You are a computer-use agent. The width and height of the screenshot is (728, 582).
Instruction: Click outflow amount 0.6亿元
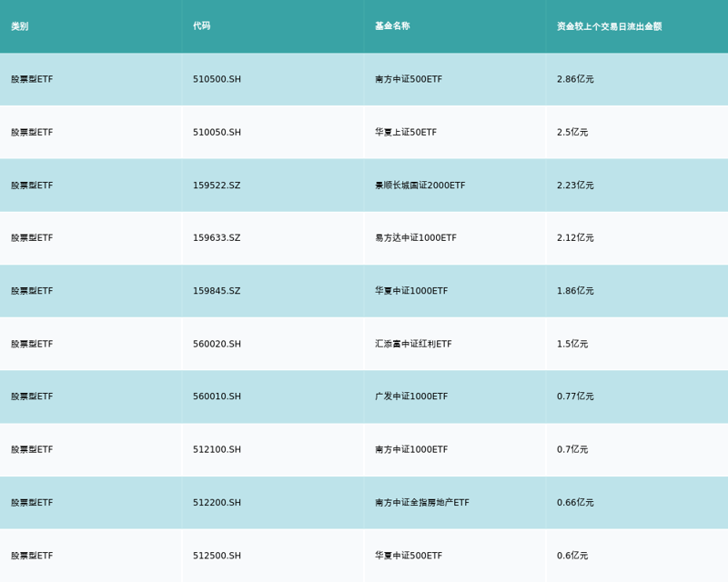pos(572,556)
